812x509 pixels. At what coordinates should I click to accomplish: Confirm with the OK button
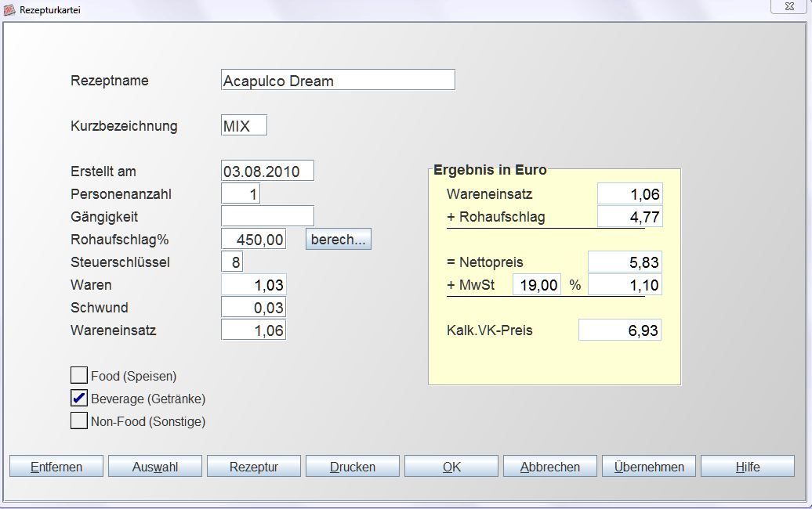pyautogui.click(x=451, y=467)
